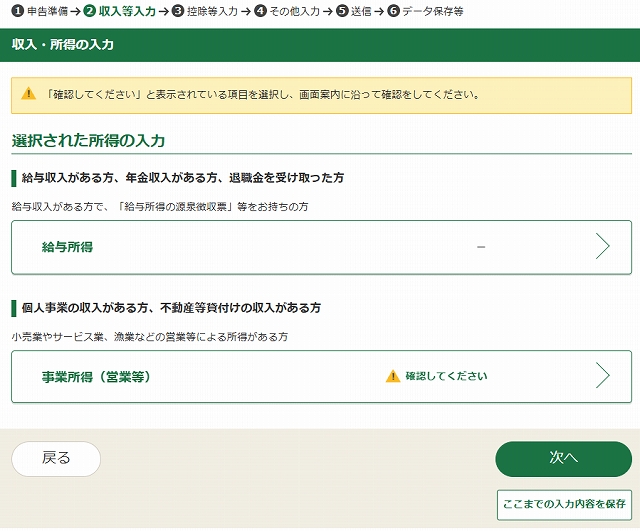Open 給与所得 using its right arrow chevron
Screen dimensions: 640x531
pos(602,247)
